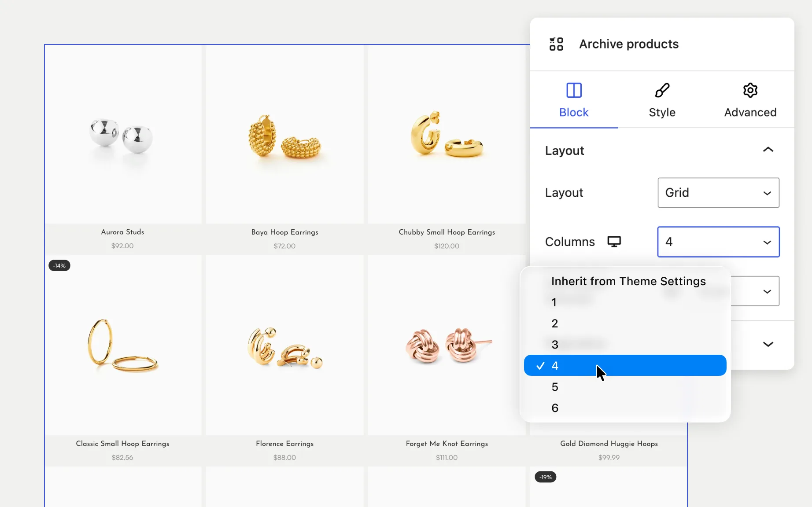
Task: Click the $82.56 price
Action: (x=122, y=458)
